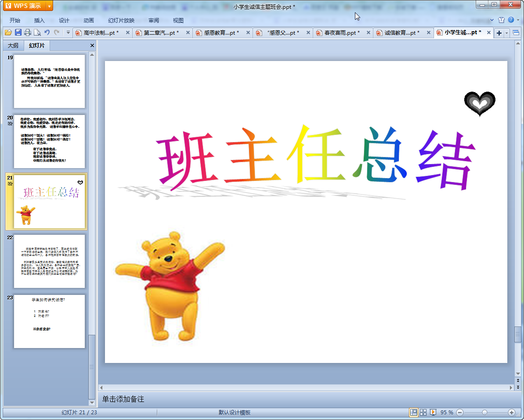The height and width of the screenshot is (420, 524).
Task: Open the WPS 演示 application menu
Action: click(x=25, y=6)
